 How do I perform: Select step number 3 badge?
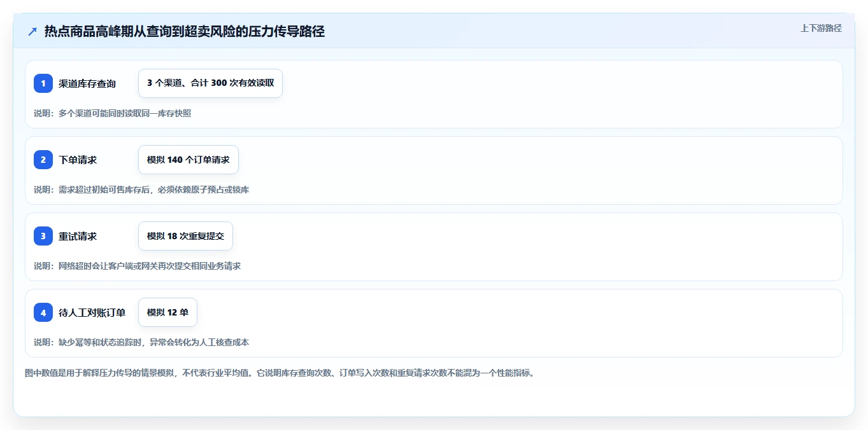click(x=43, y=236)
